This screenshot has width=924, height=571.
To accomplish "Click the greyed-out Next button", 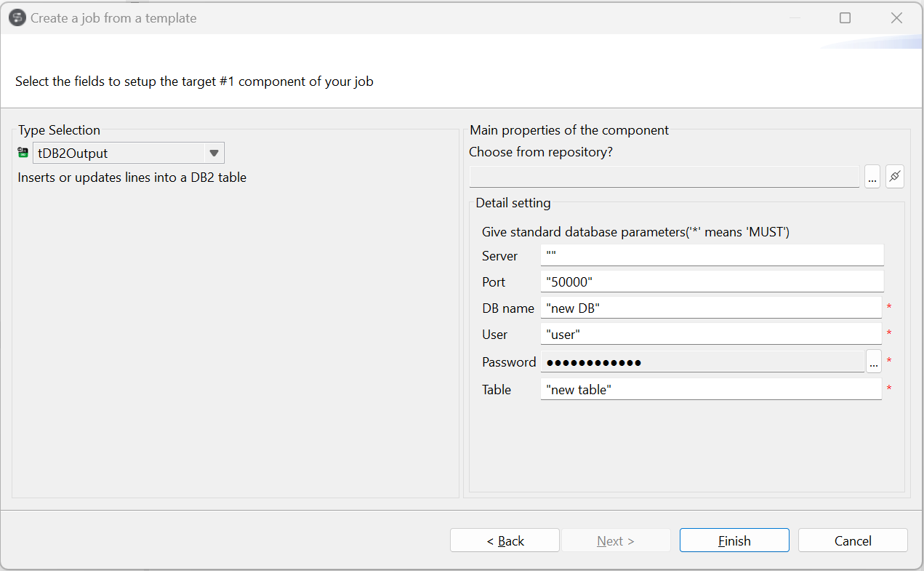I will click(x=616, y=540).
